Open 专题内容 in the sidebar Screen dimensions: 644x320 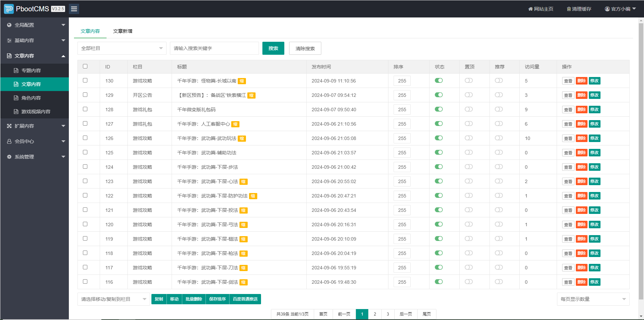[34, 71]
